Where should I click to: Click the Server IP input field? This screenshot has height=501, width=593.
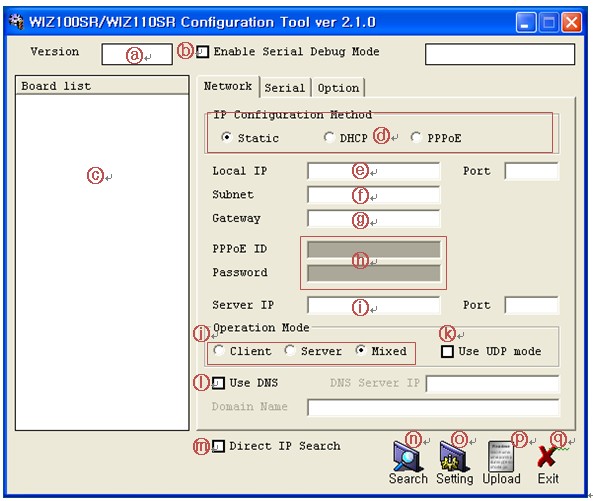point(374,305)
